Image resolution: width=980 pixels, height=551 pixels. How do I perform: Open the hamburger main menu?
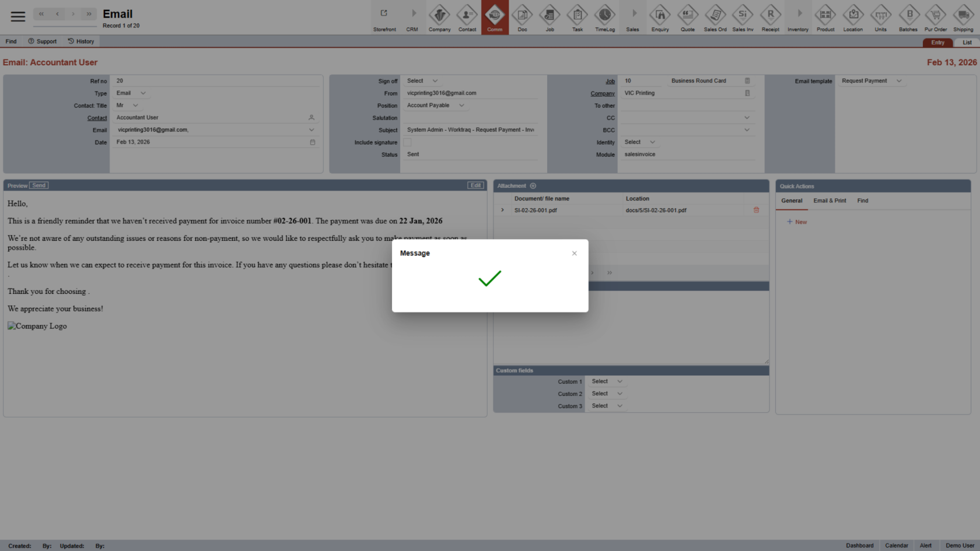pos(18,17)
